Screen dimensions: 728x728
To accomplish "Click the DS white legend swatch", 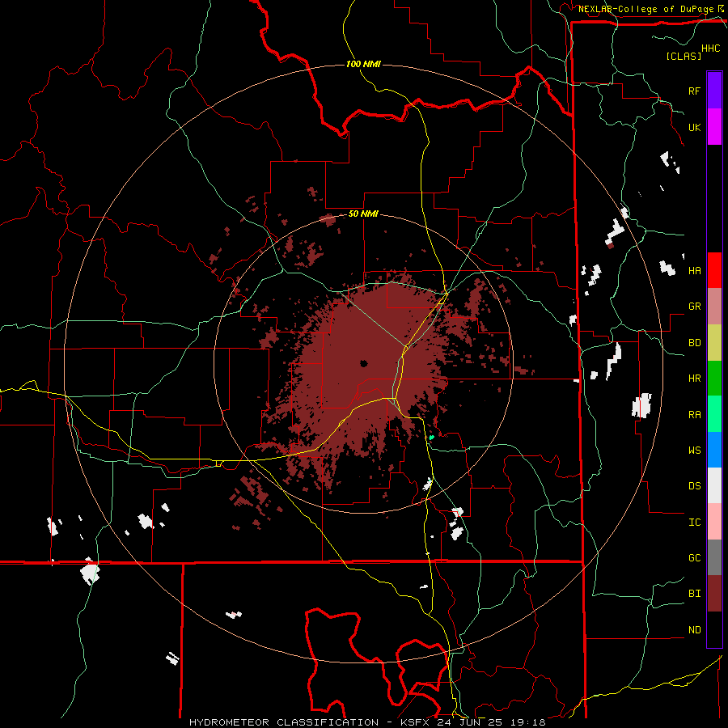I will point(714,485).
